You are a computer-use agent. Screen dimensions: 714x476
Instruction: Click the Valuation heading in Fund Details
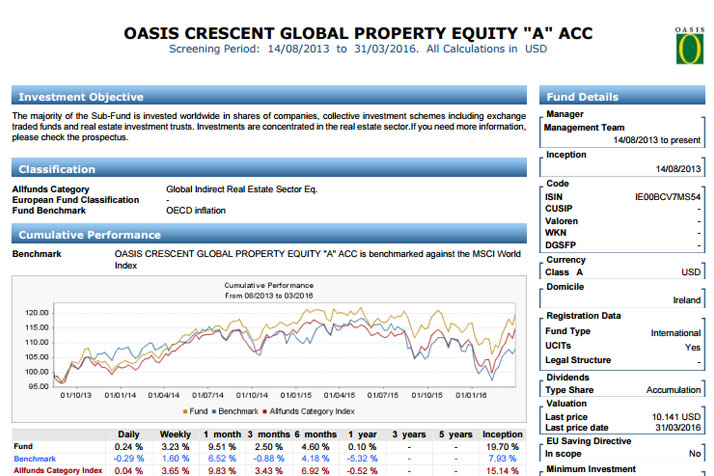[566, 404]
